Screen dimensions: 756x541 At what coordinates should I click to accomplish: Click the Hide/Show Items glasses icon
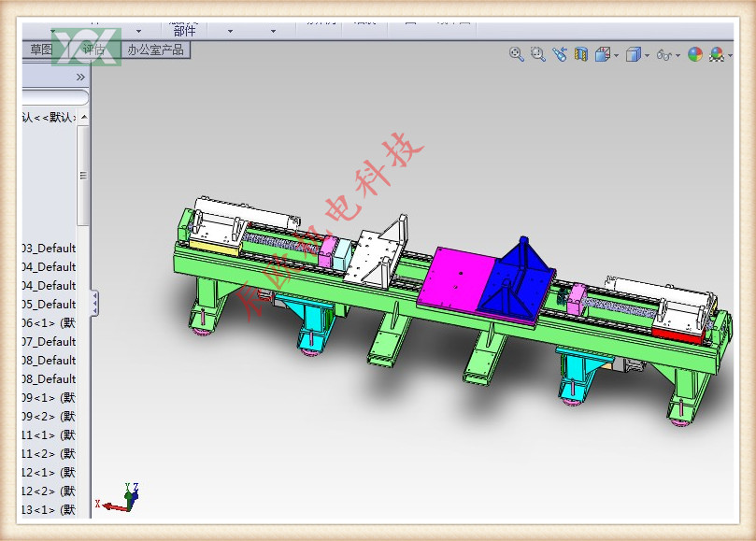(x=664, y=55)
